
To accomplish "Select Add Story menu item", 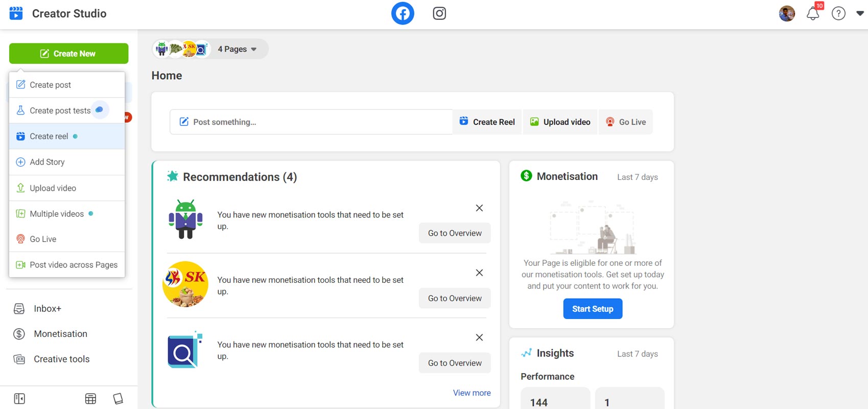I will click(x=67, y=162).
